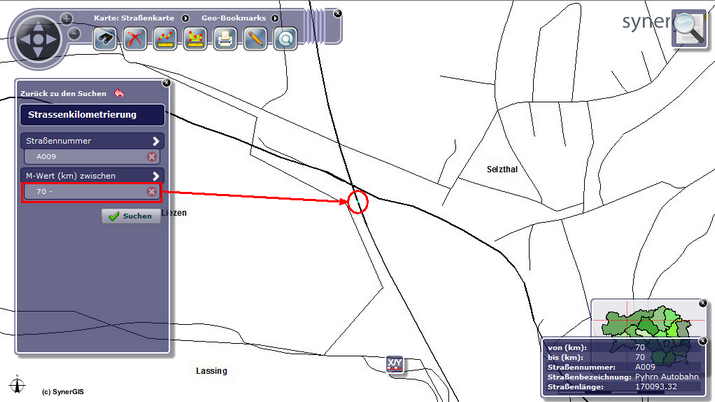The image size is (715, 402).
Task: Zoom out with the minus button
Action: 74,35
